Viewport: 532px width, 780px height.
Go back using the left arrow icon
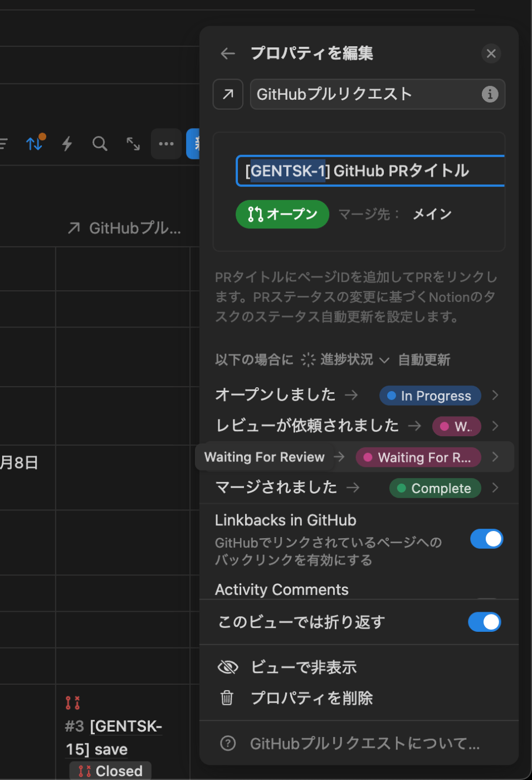coord(228,53)
